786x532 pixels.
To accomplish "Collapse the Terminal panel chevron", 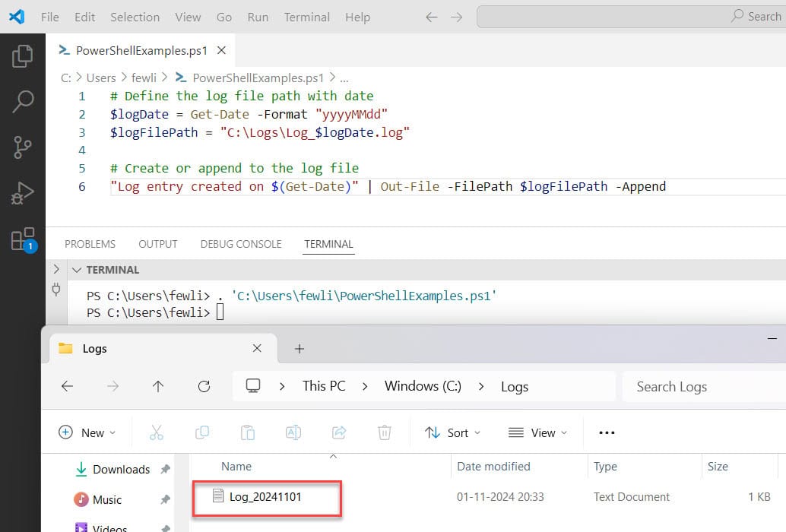I will 77,270.
